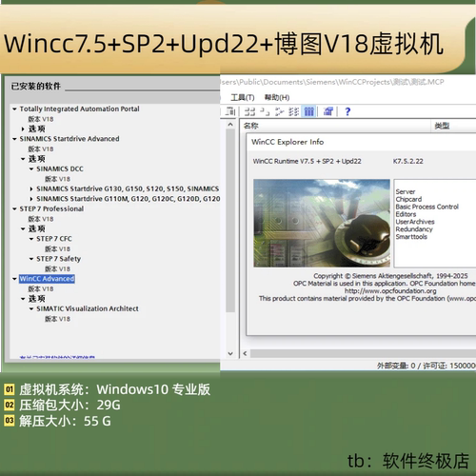Image resolution: width=476 pixels, height=476 pixels.
Task: Collapse SINAMICS Startdrive Advanced node
Action: (x=14, y=139)
